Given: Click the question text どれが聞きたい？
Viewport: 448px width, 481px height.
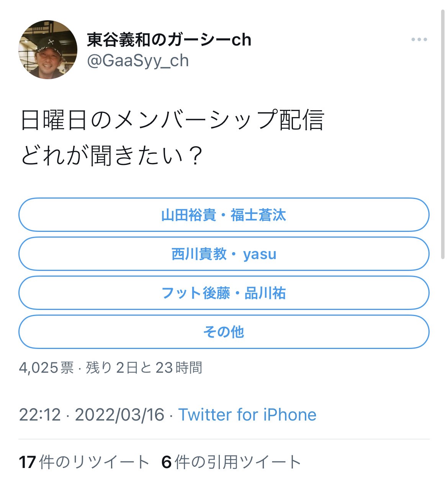Looking at the screenshot, I should [111, 156].
